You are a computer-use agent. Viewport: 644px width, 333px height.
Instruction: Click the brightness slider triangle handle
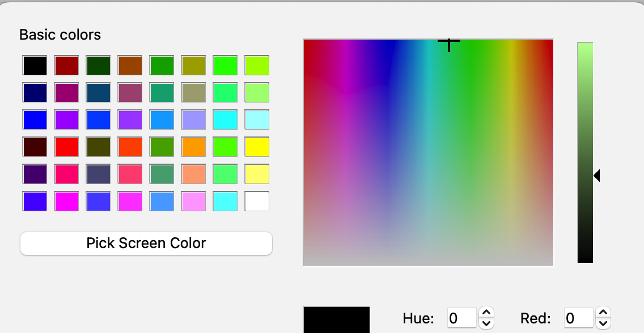(x=597, y=176)
